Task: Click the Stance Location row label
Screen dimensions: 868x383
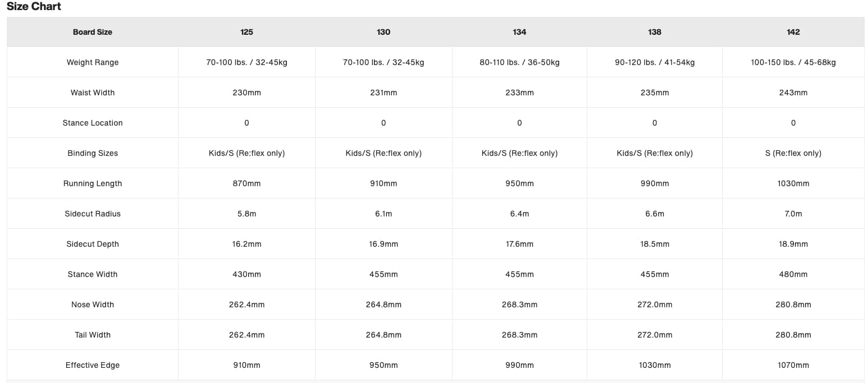Action: (93, 123)
